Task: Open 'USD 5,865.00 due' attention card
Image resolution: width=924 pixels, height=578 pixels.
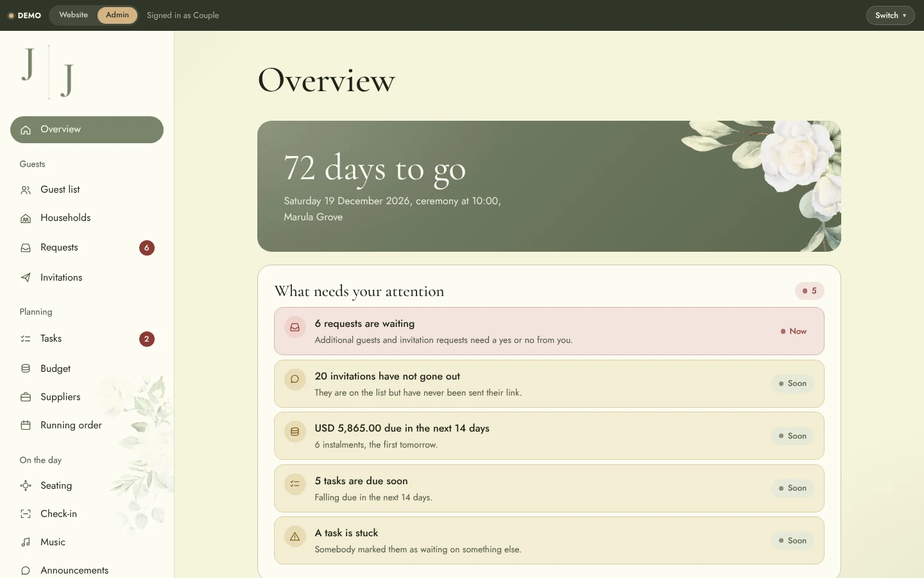Action: [549, 436]
